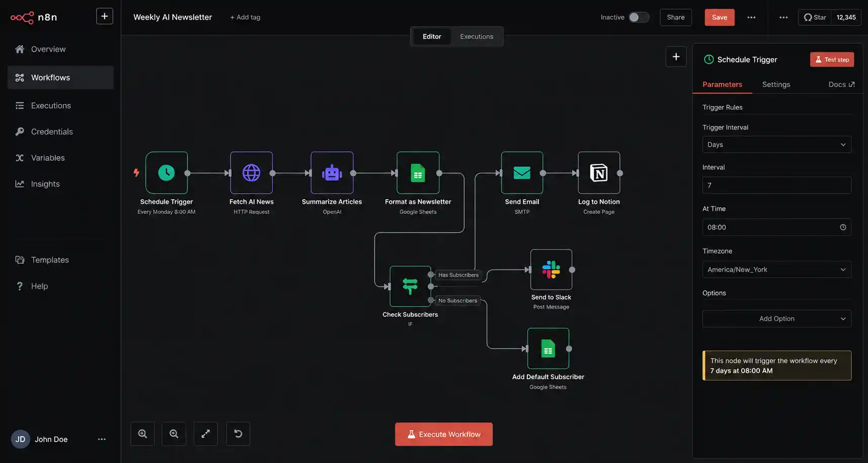Open the Settings tab in node panel
Screen dimensions: 868x463
(776, 84)
